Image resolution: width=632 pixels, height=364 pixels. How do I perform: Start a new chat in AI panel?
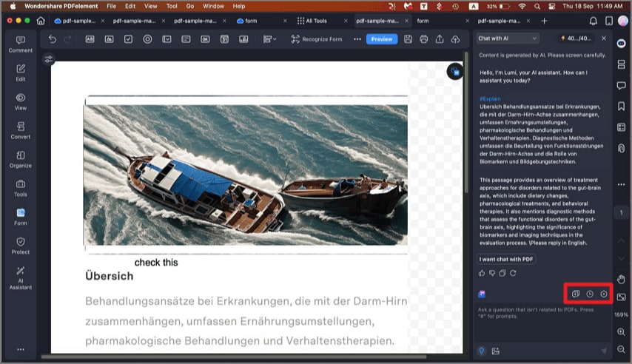pyautogui.click(x=576, y=294)
